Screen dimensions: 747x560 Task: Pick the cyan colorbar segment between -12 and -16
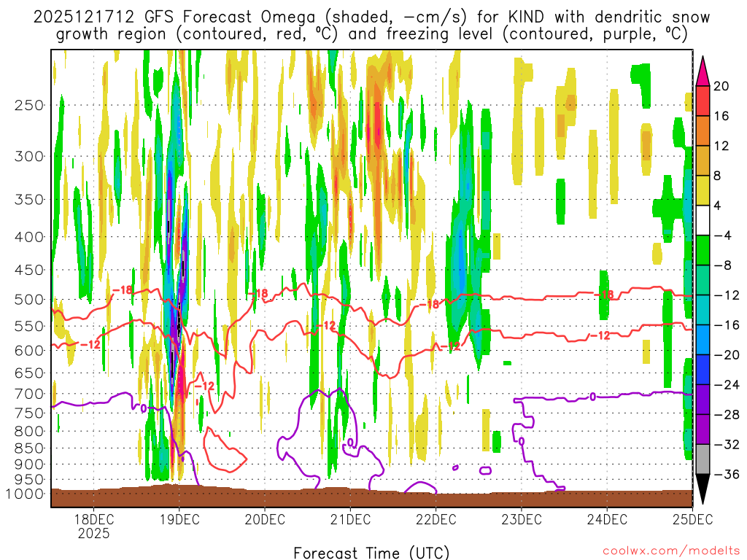703,310
